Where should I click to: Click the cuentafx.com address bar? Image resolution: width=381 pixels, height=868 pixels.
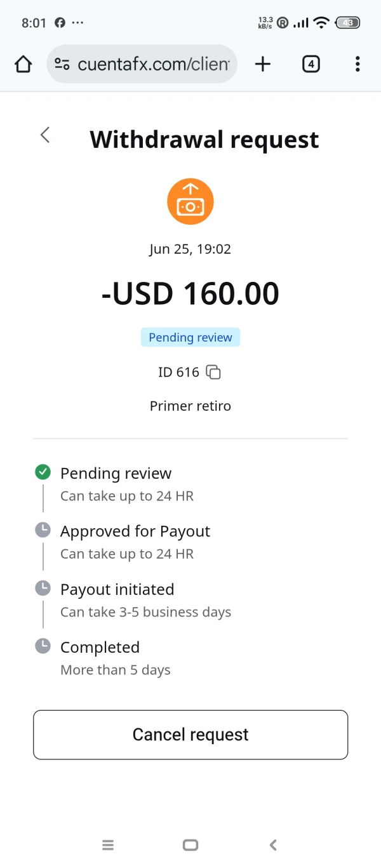(x=152, y=64)
